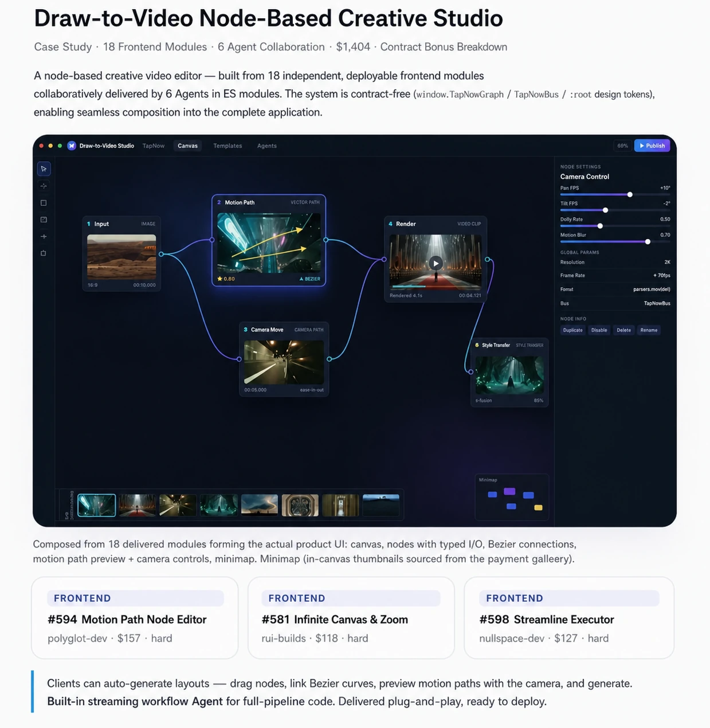
Task: Click the output port of Camera Move node
Action: [329, 359]
